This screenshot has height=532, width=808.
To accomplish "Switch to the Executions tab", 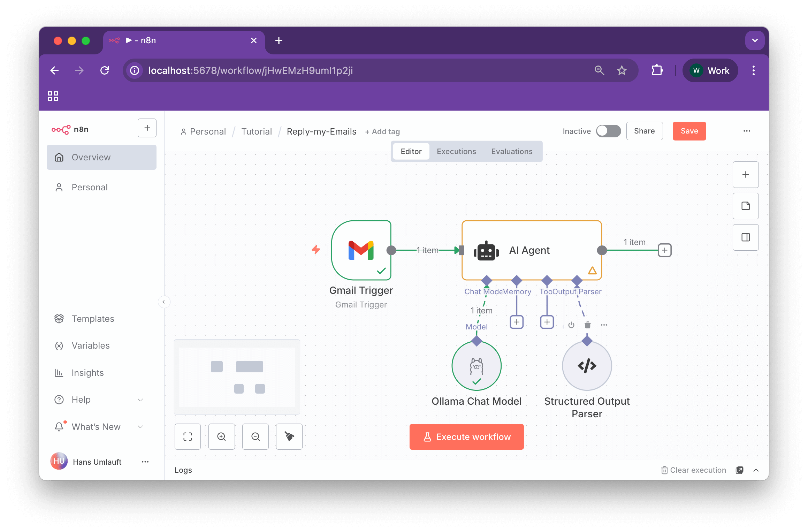I will pyautogui.click(x=456, y=151).
